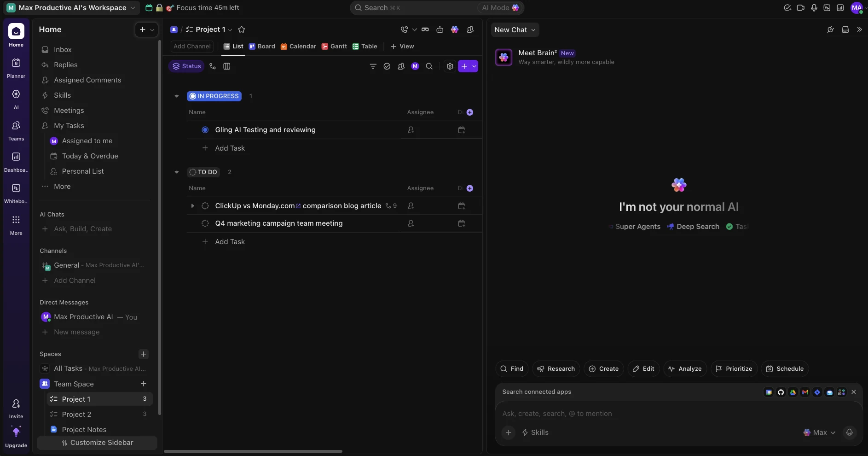Collapse the AI chat panel with double chevron
The height and width of the screenshot is (456, 868).
tap(859, 29)
